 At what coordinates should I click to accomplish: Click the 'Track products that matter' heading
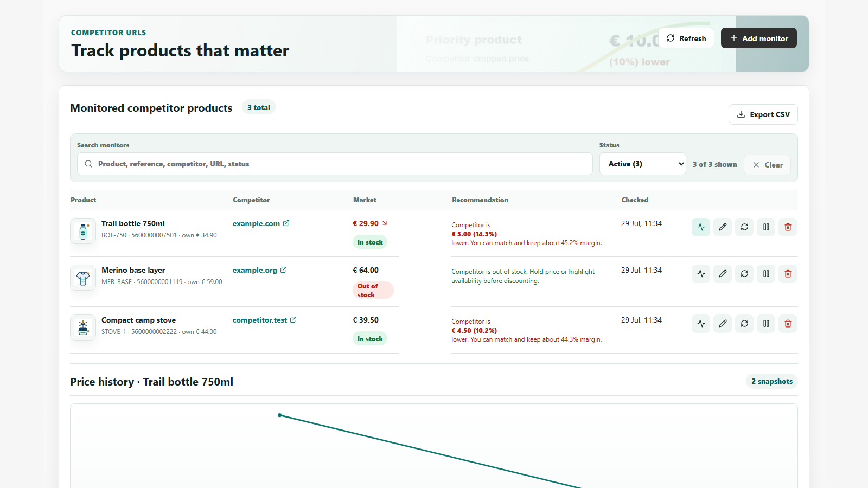pos(180,50)
